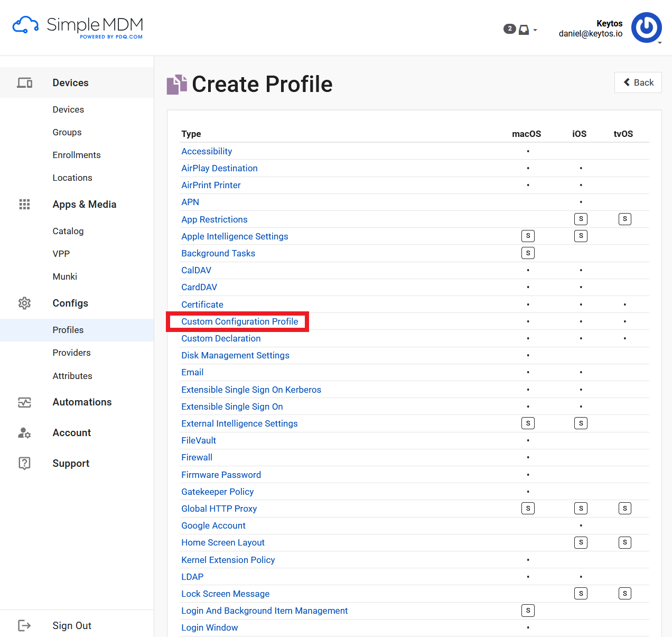Screen dimensions: 672x637
Task: Click the SimpleMDM cloud logo
Action: click(x=25, y=25)
